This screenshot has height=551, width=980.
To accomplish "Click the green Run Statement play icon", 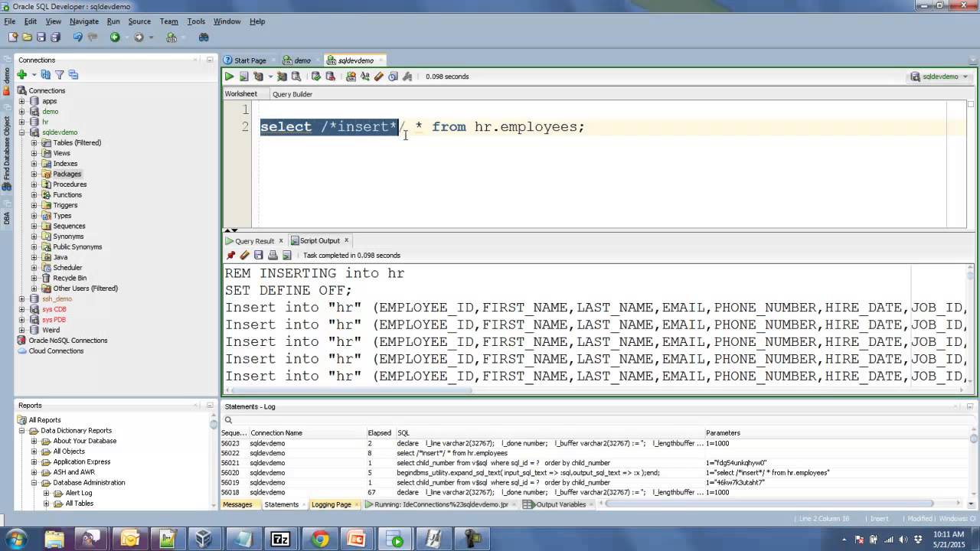I will 229,77.
